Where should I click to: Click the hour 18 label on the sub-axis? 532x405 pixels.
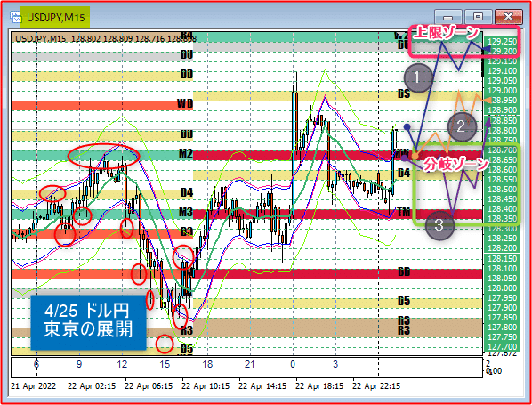tap(207, 365)
